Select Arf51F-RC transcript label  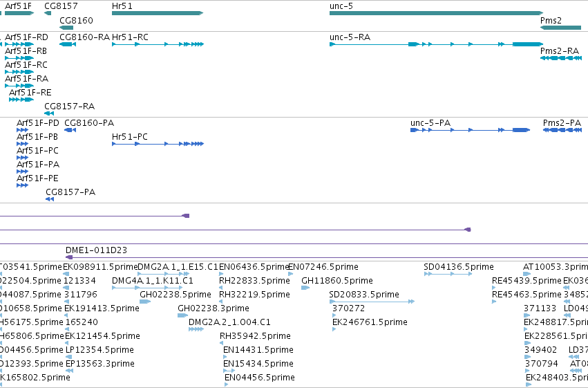(26, 65)
